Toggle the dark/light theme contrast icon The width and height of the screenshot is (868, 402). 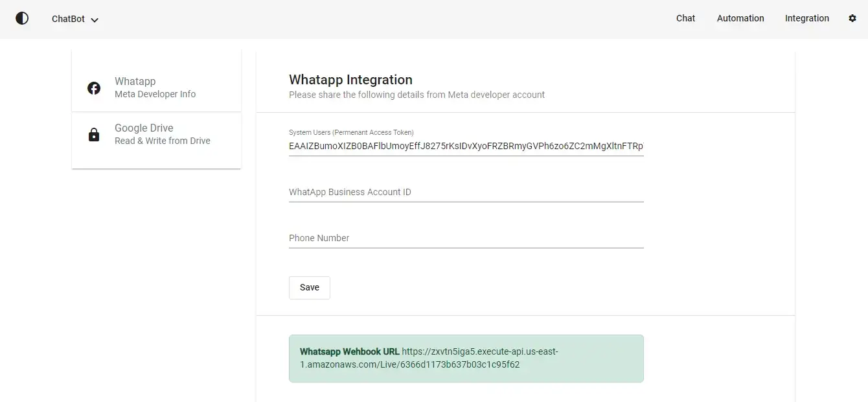click(x=22, y=18)
